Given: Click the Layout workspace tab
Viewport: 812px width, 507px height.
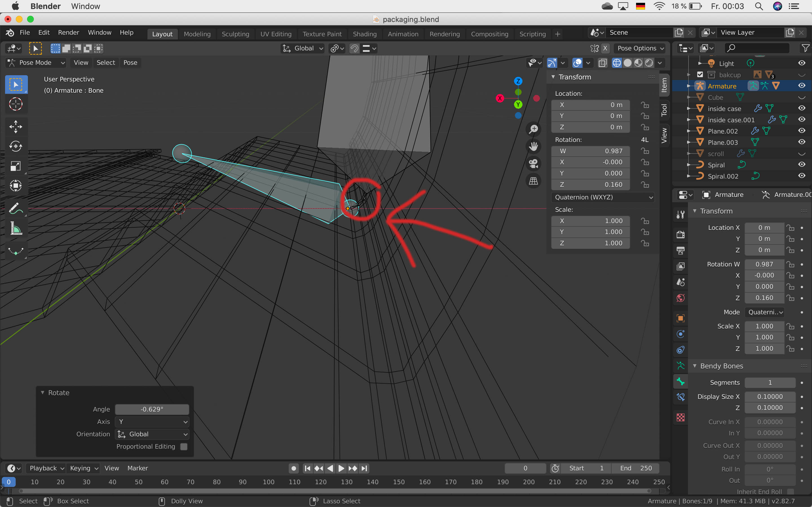Looking at the screenshot, I should (x=162, y=33).
